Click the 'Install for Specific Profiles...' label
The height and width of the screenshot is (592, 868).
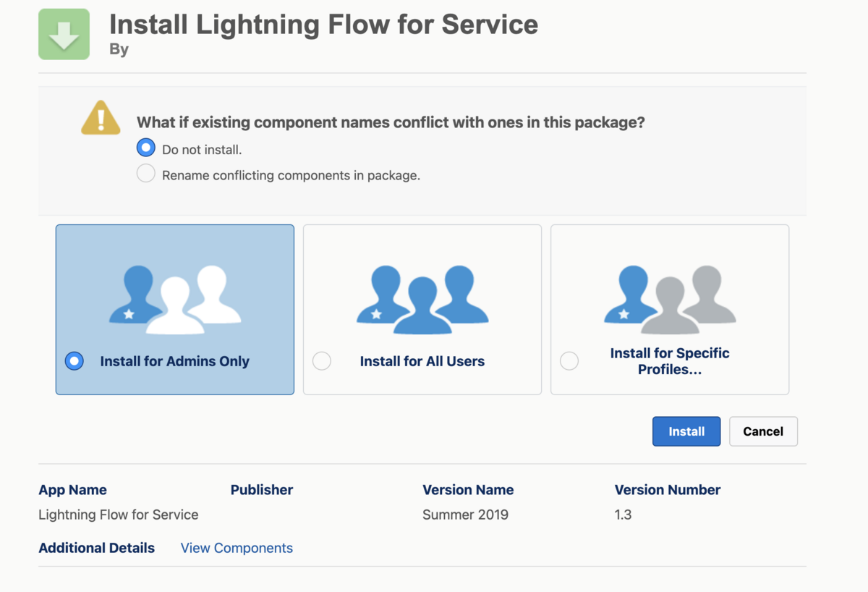click(670, 361)
